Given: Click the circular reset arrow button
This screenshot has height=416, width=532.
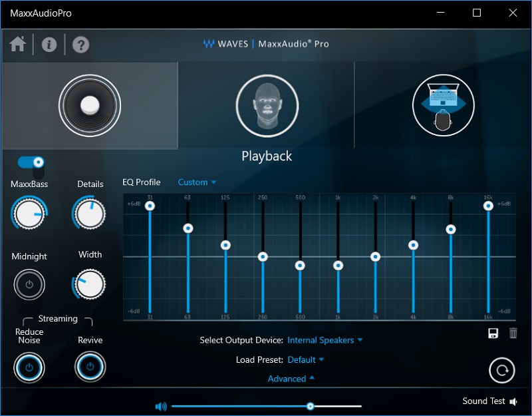Looking at the screenshot, I should point(502,370).
